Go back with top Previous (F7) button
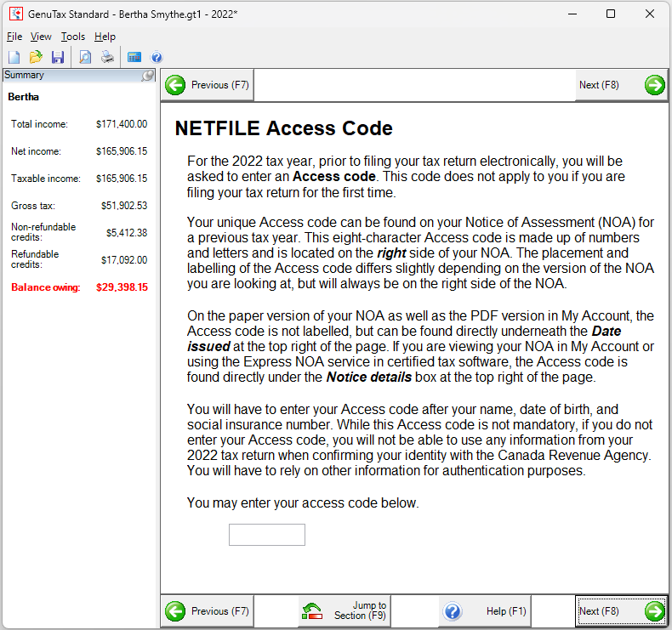 pyautogui.click(x=208, y=85)
